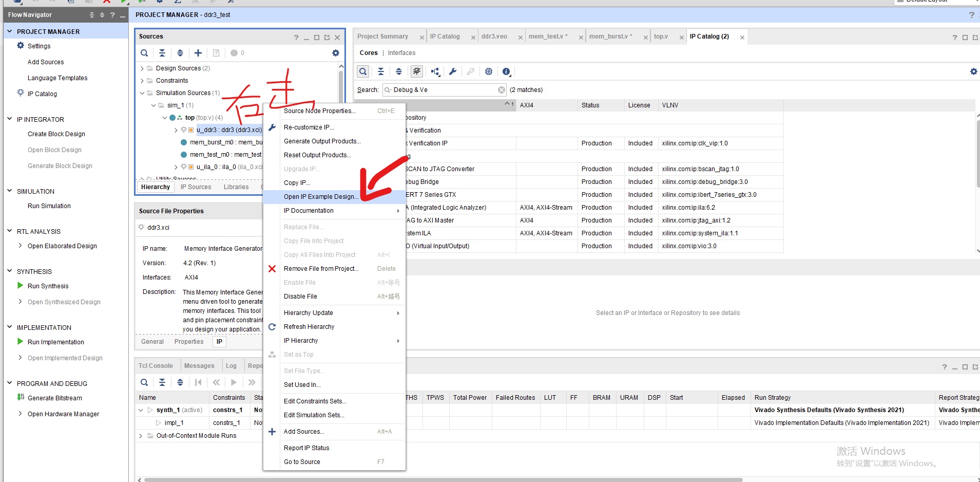The height and width of the screenshot is (482, 980).
Task: Click the Design Runs search icon
Action: pos(144,382)
